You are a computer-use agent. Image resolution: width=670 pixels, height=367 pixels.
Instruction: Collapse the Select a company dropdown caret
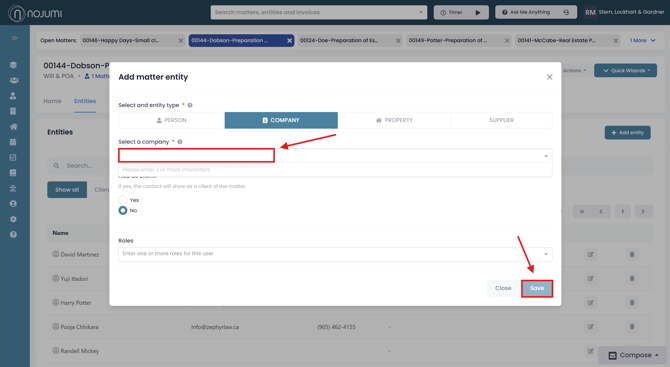pos(546,156)
